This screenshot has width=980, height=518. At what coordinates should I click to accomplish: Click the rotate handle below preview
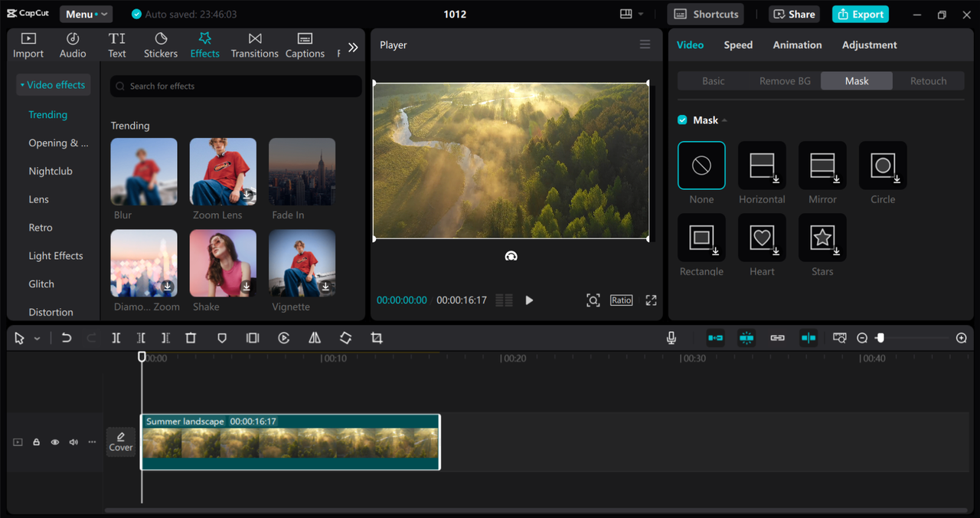click(x=511, y=256)
